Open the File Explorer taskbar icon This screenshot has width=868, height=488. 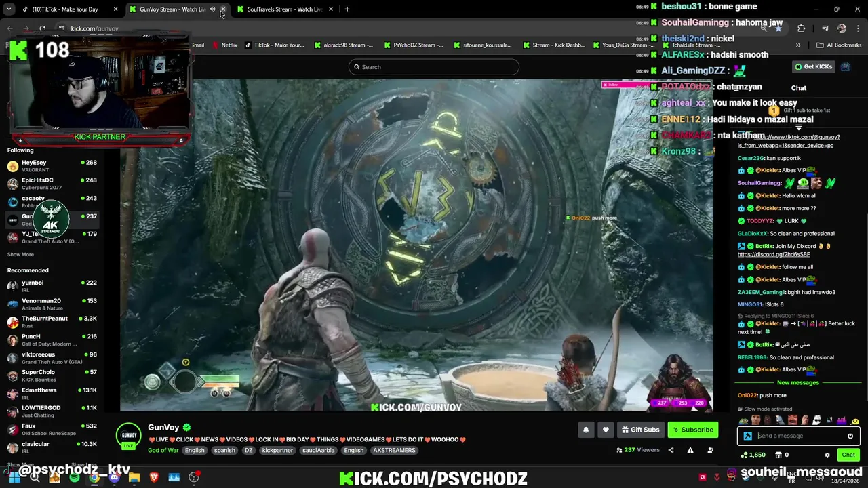pos(134,477)
